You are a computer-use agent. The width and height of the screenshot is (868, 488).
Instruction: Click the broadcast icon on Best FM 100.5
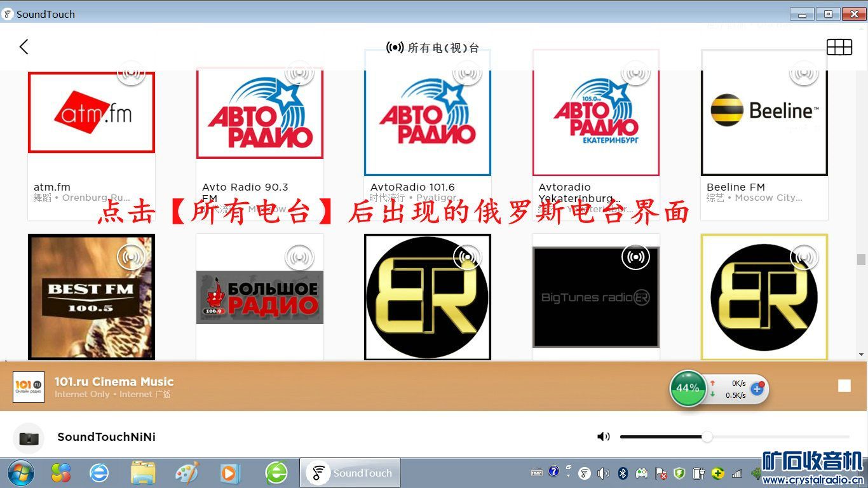point(131,257)
